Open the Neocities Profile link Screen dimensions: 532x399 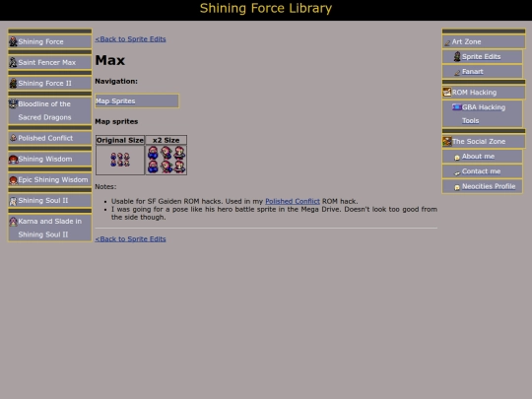(489, 186)
